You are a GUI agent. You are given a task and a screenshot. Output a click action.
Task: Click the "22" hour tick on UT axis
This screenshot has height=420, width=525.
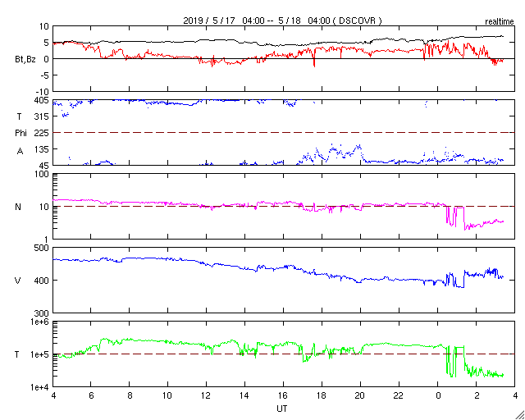[399, 395]
